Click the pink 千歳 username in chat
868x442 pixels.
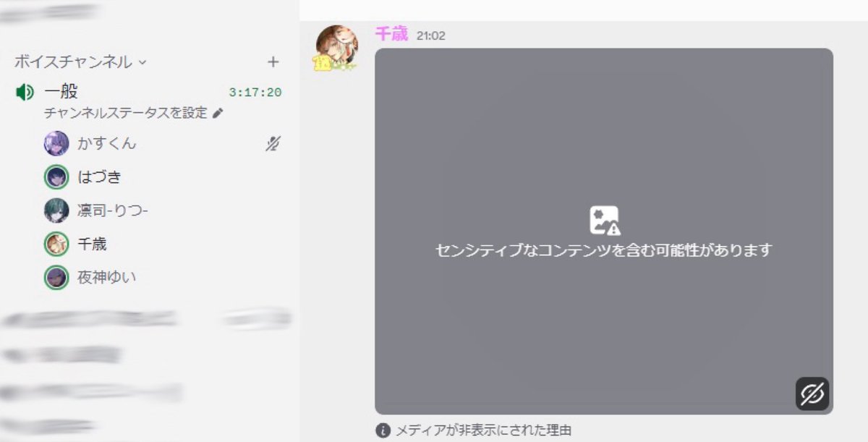coord(391,34)
